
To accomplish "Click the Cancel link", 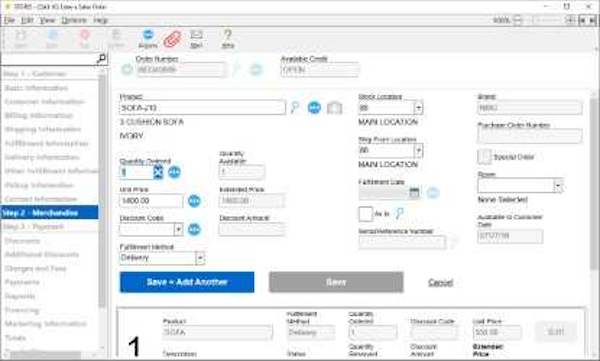I will pyautogui.click(x=440, y=283).
